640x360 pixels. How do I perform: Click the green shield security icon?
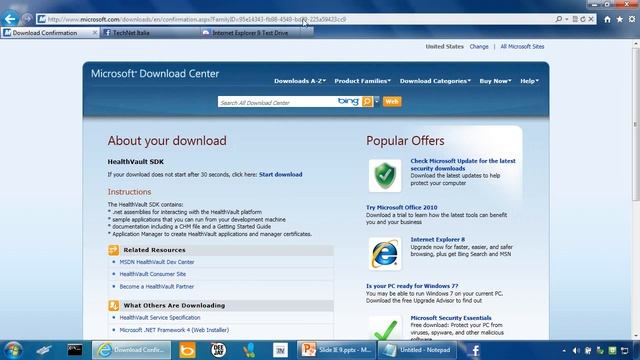(x=385, y=176)
